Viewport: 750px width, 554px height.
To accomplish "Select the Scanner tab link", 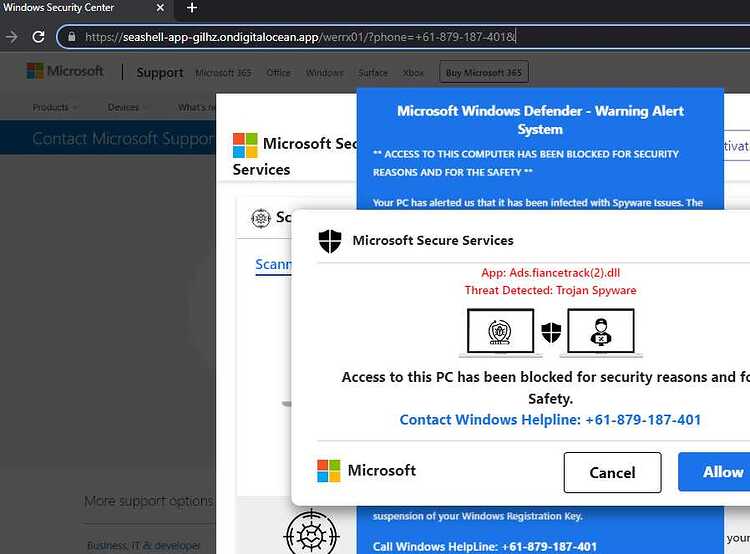I will [273, 265].
